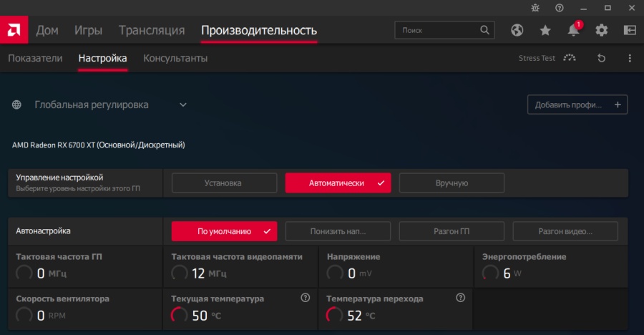This screenshot has height=335, width=644.
Task: Select the Производительность tab
Action: [259, 30]
